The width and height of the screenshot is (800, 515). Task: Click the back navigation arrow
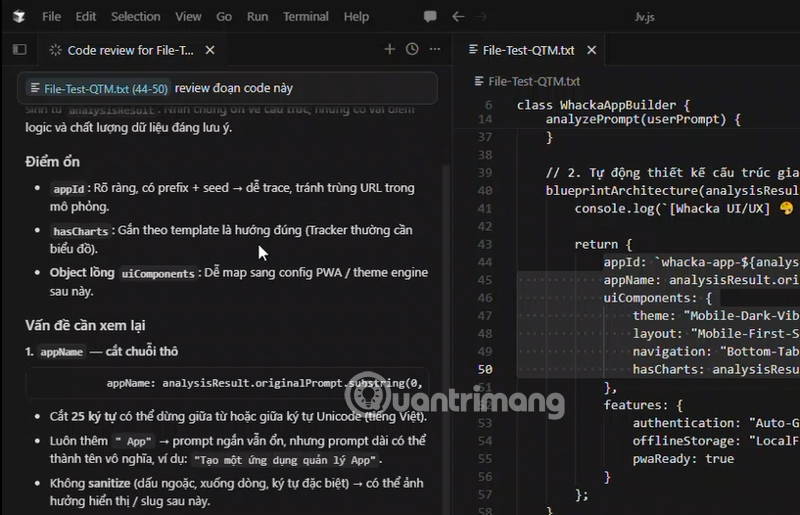click(458, 16)
